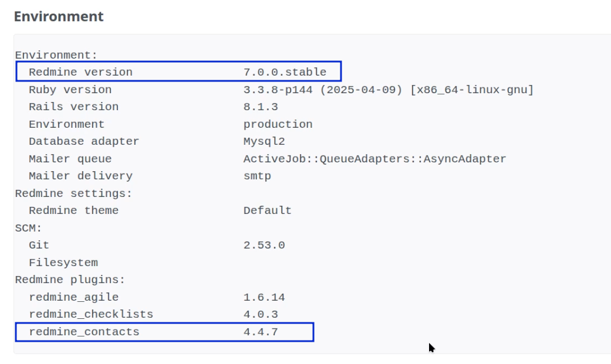Select the redmine_contacts version '4.4.7'
This screenshot has height=364, width=611.
coord(261,332)
